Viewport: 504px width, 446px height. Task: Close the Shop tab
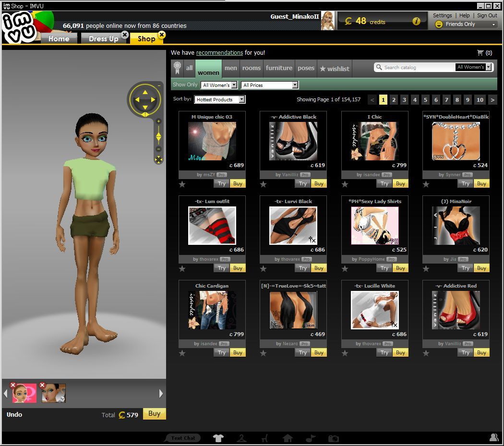[x=162, y=35]
